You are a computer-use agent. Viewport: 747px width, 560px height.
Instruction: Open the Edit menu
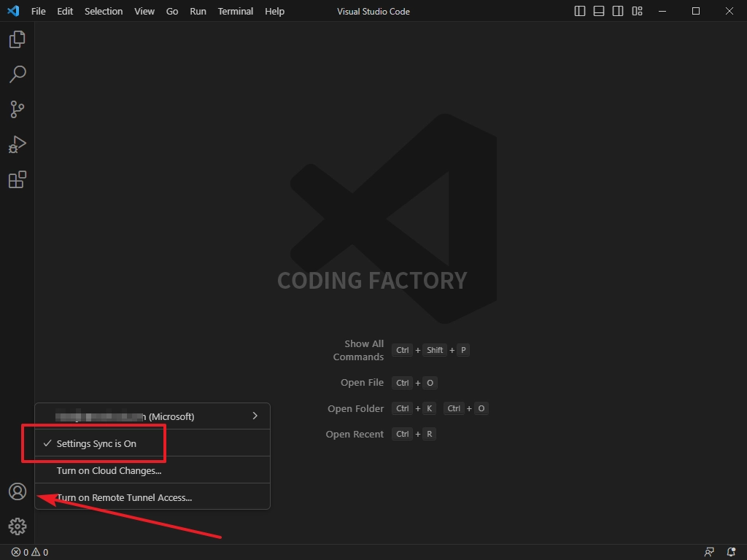[65, 12]
